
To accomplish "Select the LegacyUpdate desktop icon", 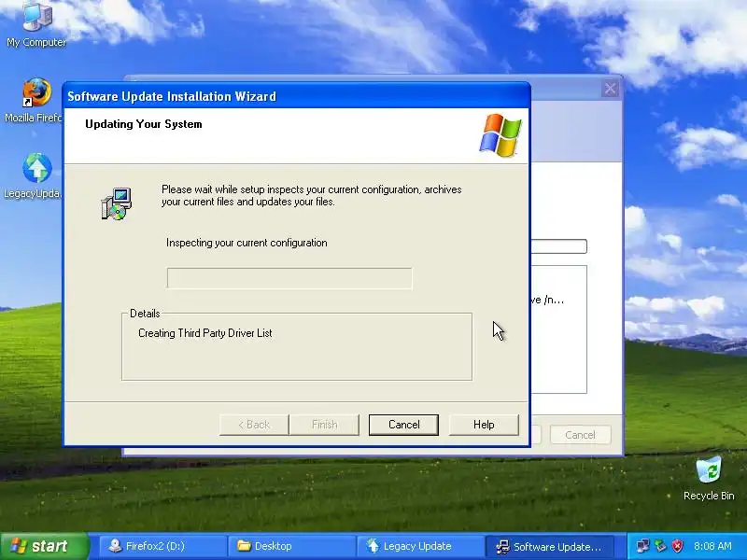I will 34,175.
